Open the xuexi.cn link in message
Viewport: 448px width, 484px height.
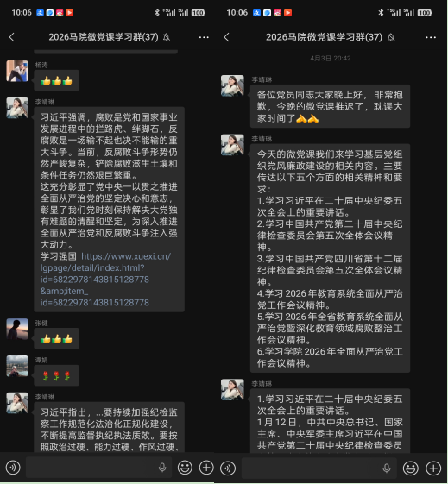point(105,280)
